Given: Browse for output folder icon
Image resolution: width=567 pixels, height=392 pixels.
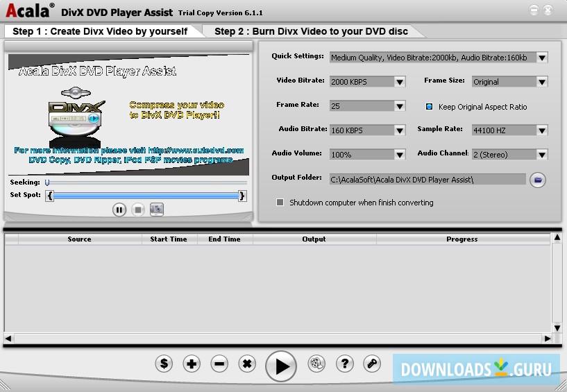Looking at the screenshot, I should pos(538,180).
